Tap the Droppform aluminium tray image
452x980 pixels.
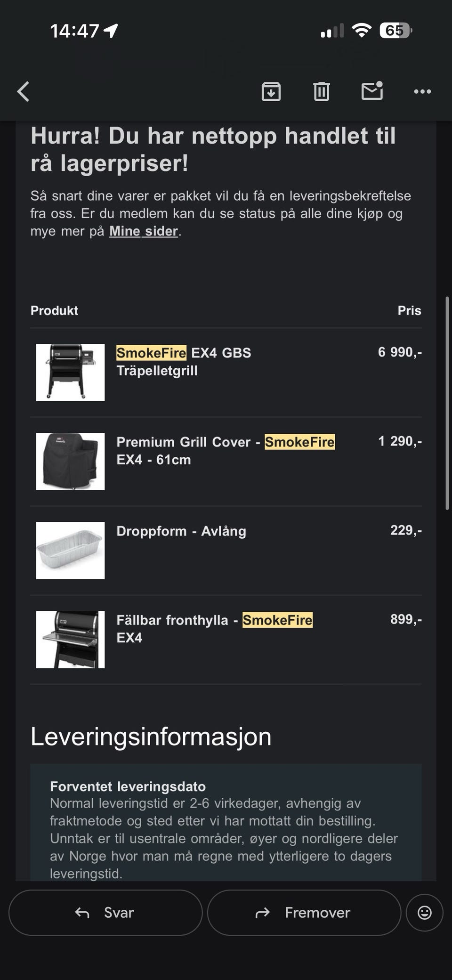[71, 551]
